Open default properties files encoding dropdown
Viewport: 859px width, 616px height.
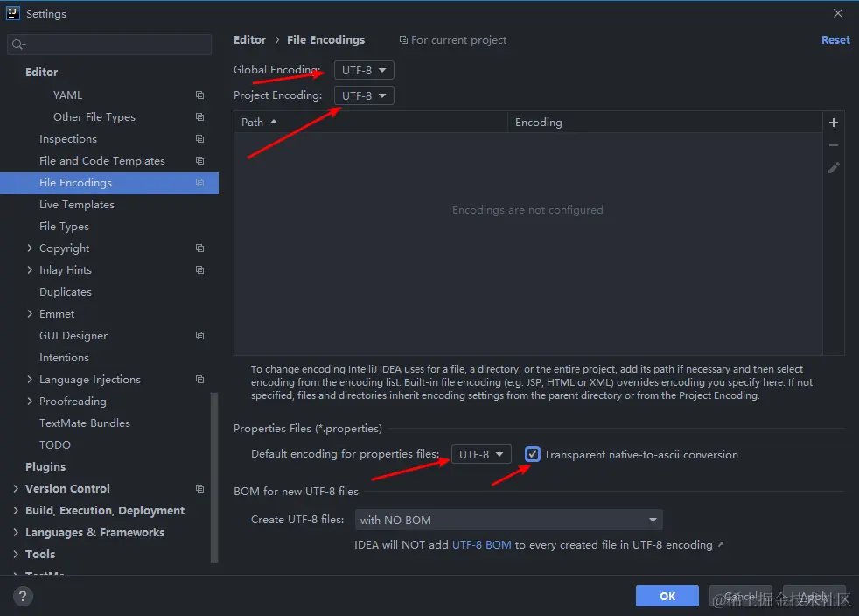point(481,454)
